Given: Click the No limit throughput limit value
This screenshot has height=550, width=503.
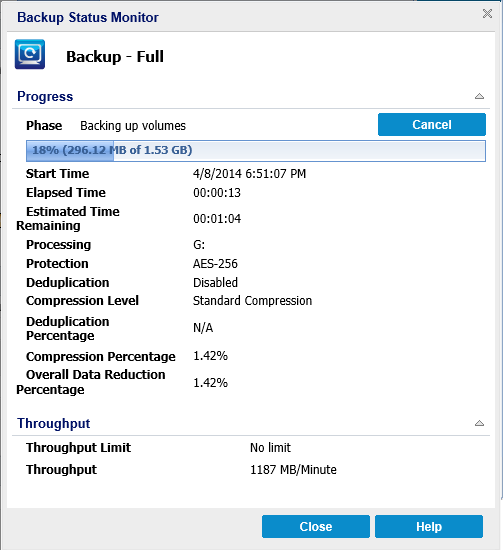Looking at the screenshot, I should (270, 448).
